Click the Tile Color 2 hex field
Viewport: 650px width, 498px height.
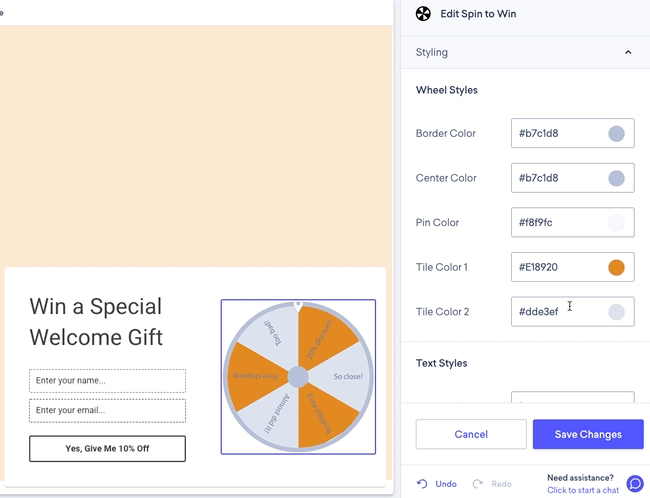[x=555, y=312]
